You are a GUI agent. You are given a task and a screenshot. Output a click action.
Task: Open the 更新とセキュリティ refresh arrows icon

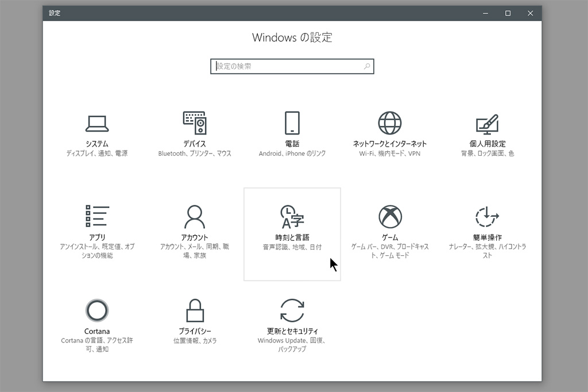[x=292, y=310]
